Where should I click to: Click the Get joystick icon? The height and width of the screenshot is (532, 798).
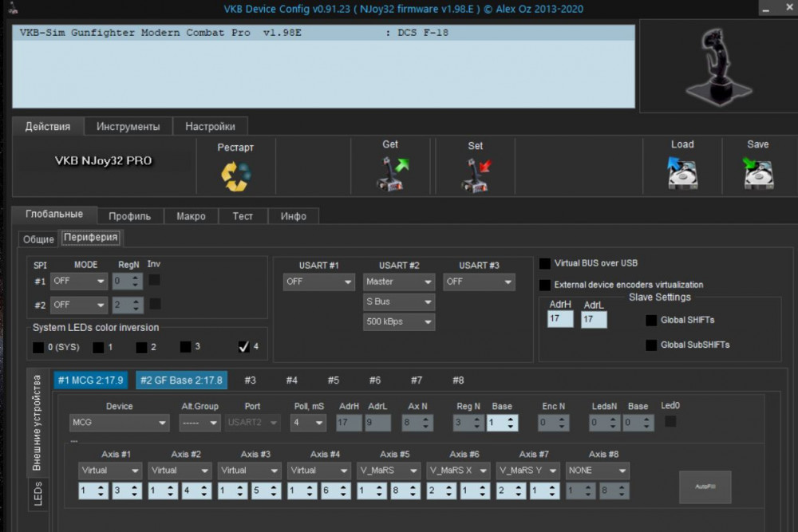pyautogui.click(x=391, y=174)
